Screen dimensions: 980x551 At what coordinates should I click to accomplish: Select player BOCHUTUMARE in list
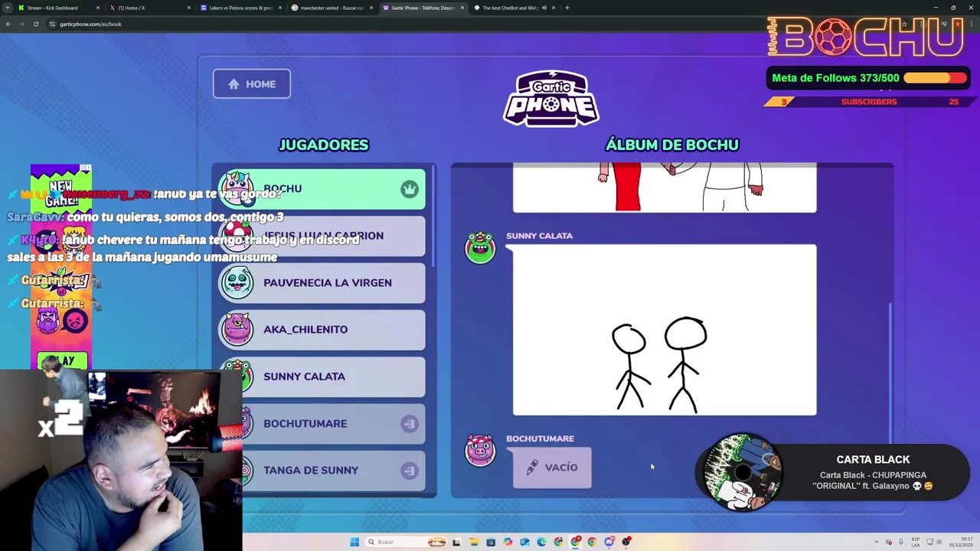tap(322, 423)
